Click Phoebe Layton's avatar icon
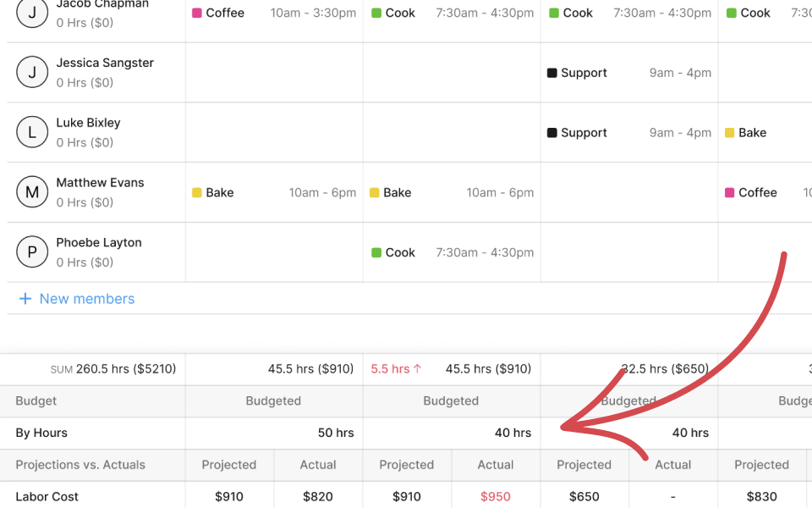 32,252
